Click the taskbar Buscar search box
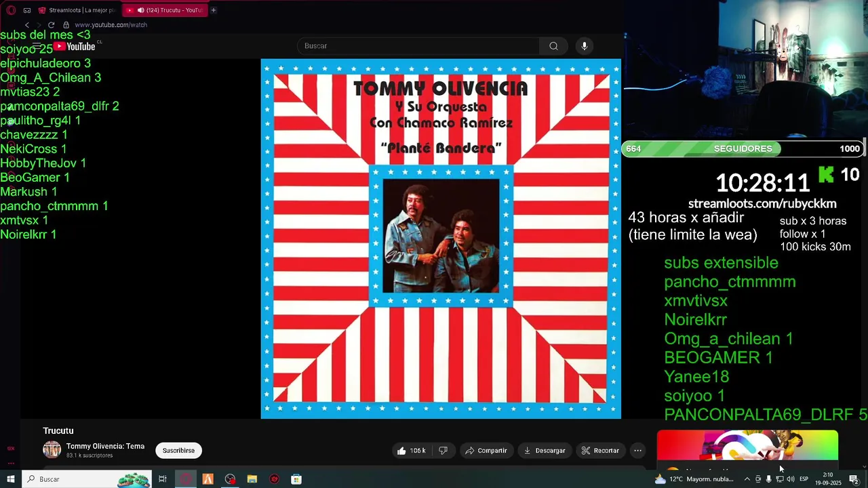 [x=86, y=479]
